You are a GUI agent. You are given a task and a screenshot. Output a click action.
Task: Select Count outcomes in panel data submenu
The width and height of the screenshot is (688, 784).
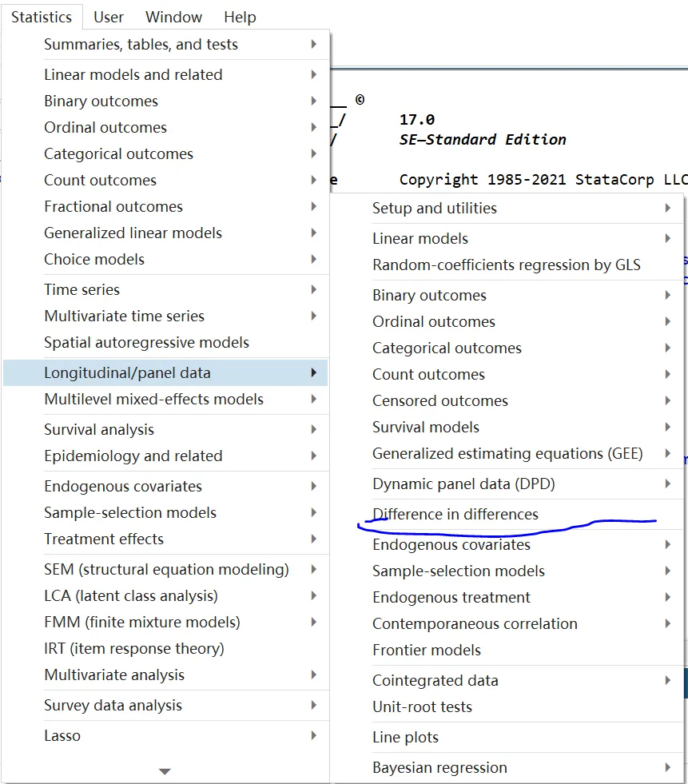tap(507, 375)
